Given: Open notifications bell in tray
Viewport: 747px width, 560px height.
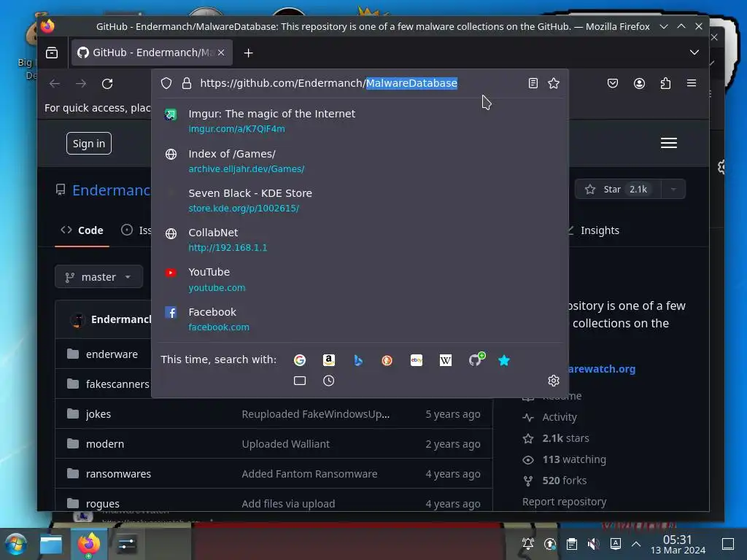Looking at the screenshot, I should point(528,544).
